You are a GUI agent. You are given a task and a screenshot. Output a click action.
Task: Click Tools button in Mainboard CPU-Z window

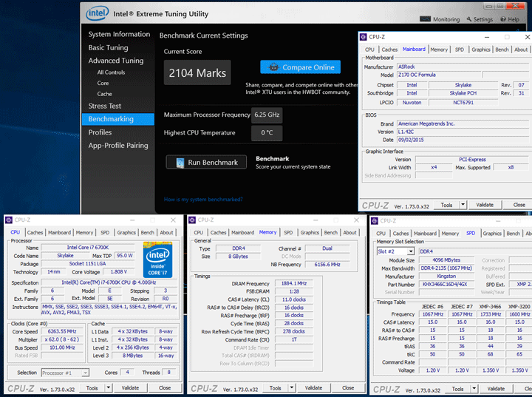pyautogui.click(x=446, y=205)
